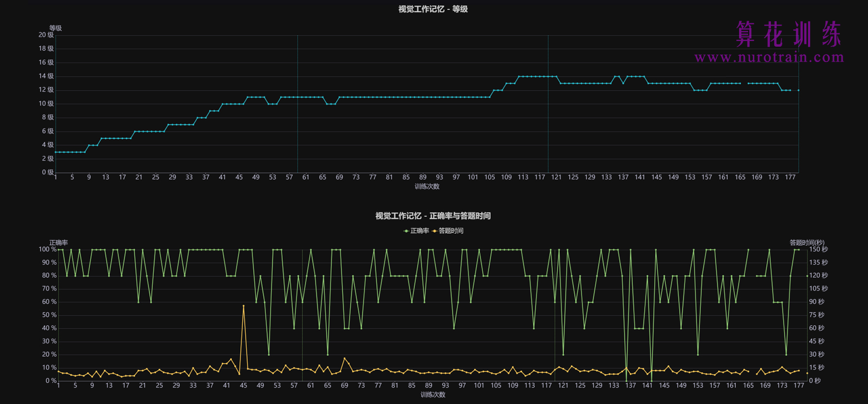Toggle the 正确率 legend series
868x404 pixels.
(x=416, y=231)
